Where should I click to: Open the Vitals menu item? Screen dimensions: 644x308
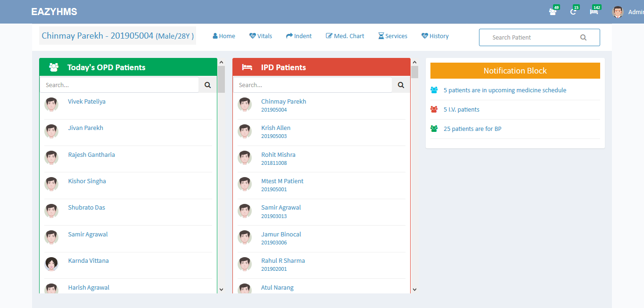[261, 36]
